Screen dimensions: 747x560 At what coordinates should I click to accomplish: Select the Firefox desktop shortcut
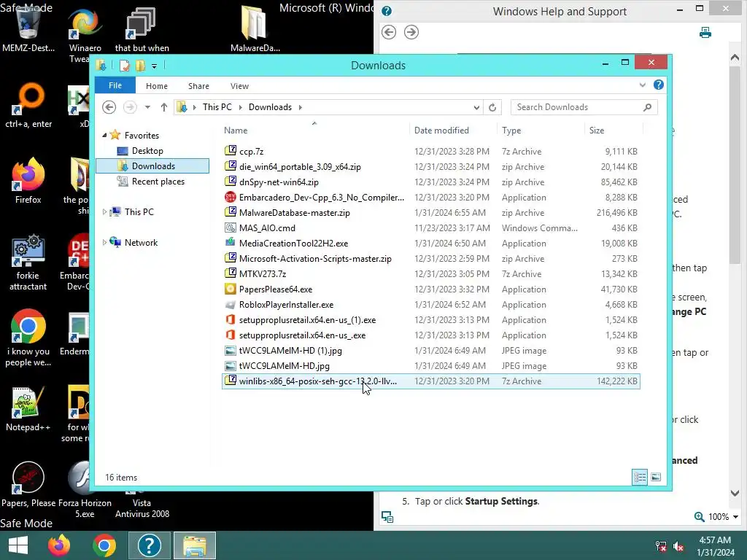click(x=28, y=181)
